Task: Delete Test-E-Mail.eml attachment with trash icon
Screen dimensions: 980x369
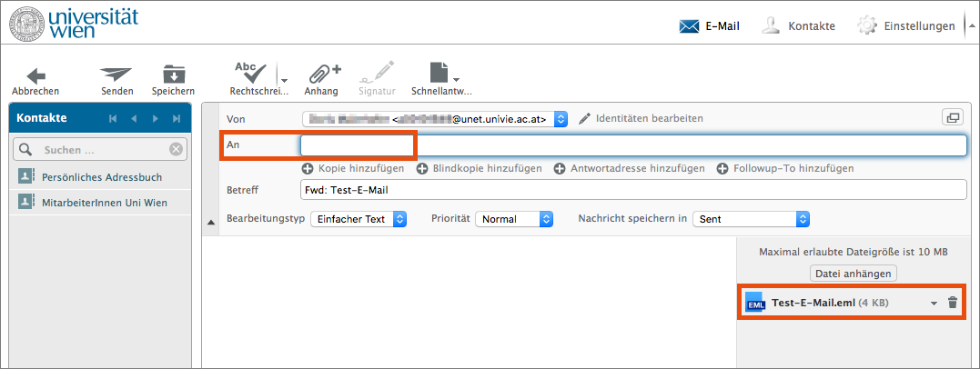Action: pos(953,304)
